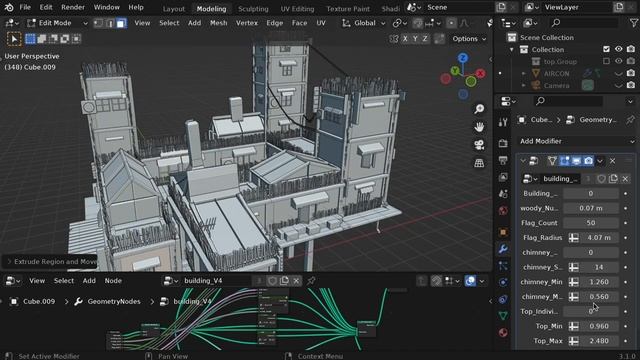Screen dimensions: 640x360
Task: Open the Object Data properties green triangle tab
Action: 503,316
